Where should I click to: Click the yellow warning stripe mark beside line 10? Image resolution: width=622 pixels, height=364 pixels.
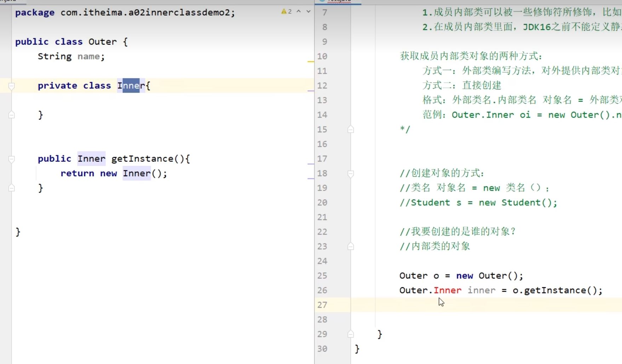click(x=311, y=62)
